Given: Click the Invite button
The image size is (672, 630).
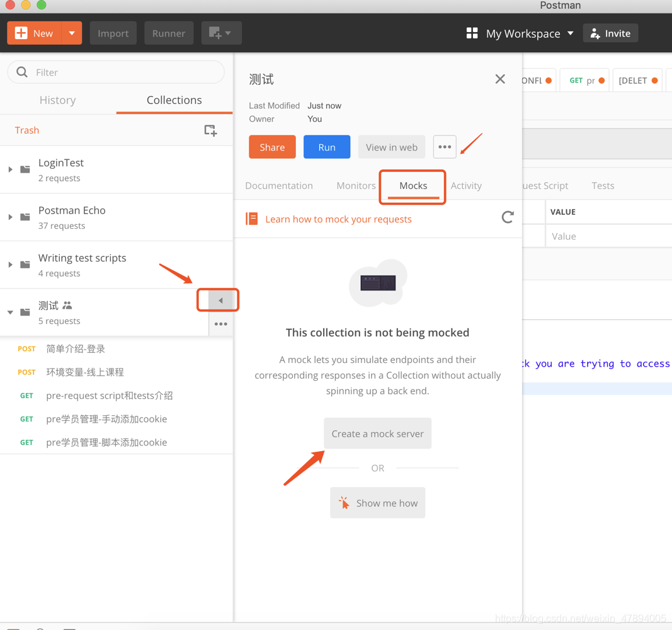Looking at the screenshot, I should pyautogui.click(x=610, y=33).
